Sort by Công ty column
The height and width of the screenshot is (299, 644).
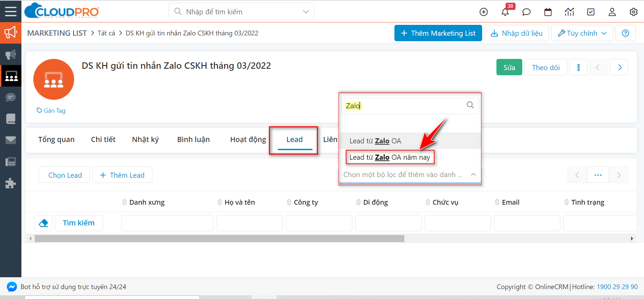click(x=302, y=202)
